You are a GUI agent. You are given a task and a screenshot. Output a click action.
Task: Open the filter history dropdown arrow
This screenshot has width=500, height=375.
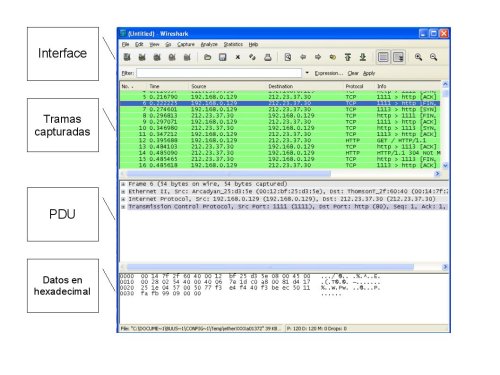click(307, 73)
